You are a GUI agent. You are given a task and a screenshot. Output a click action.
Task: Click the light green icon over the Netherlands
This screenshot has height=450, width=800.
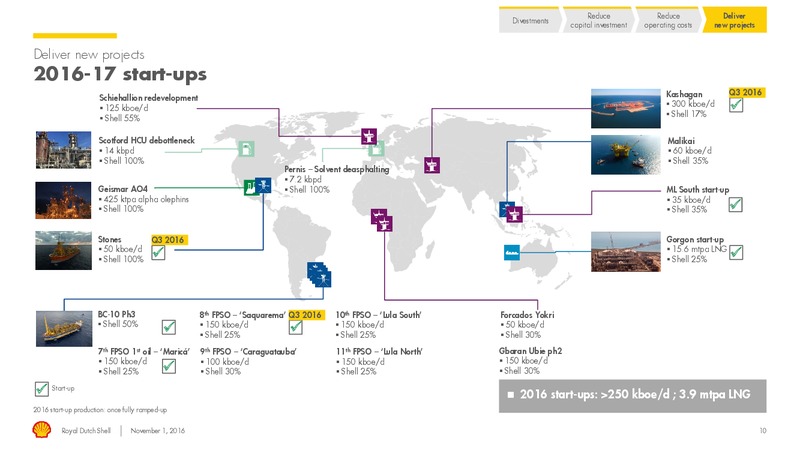point(377,148)
